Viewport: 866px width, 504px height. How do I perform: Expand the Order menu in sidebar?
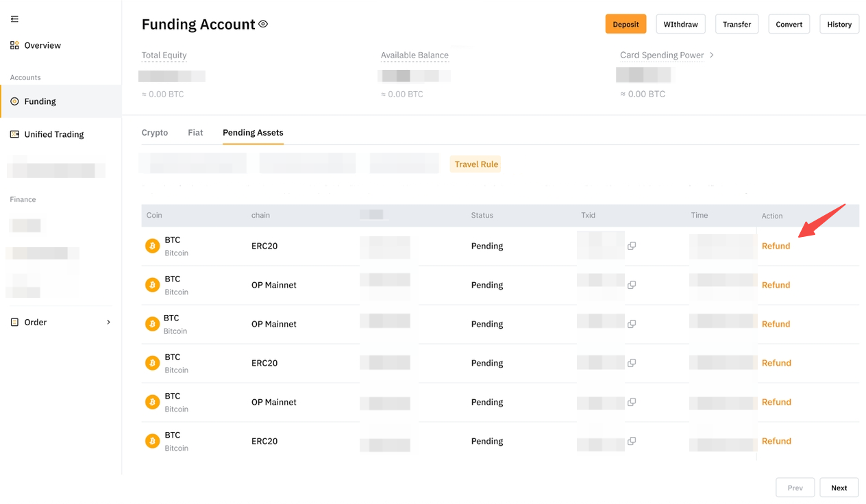[x=108, y=322]
